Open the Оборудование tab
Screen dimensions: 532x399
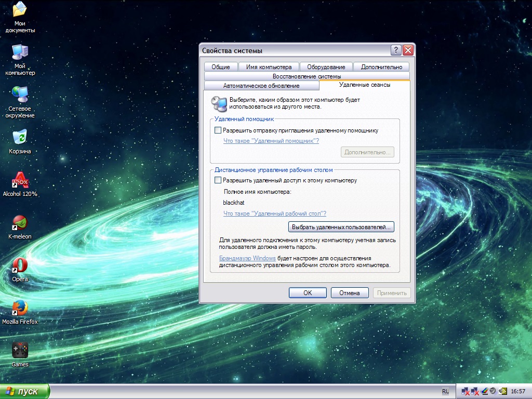point(326,67)
